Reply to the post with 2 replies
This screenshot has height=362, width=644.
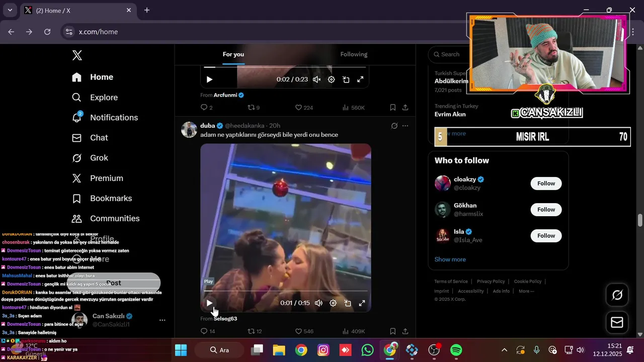click(206, 108)
